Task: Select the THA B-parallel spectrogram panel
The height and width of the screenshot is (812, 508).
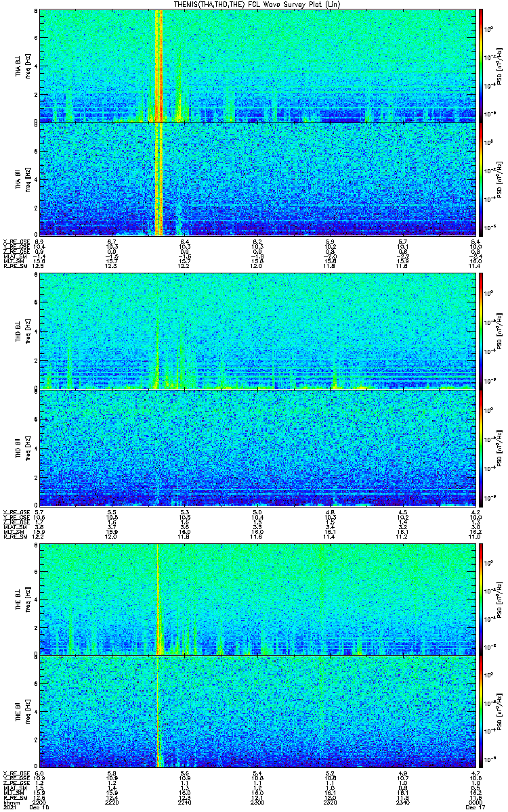Action: (257, 179)
